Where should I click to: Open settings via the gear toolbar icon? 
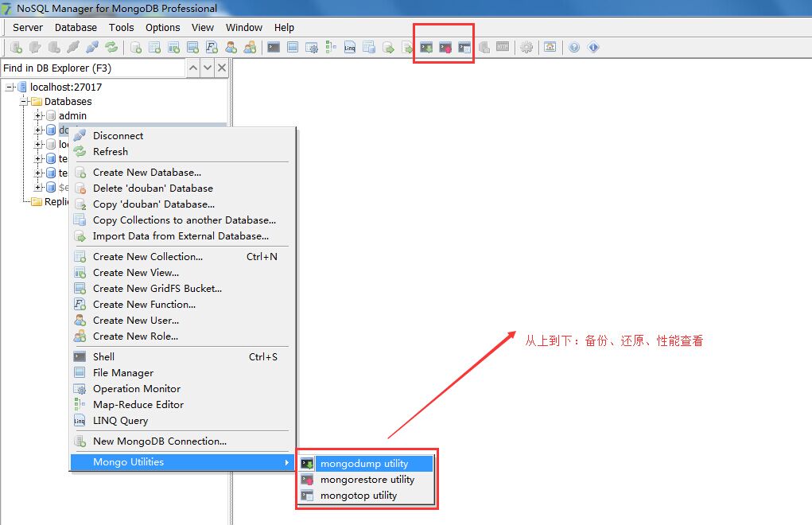point(526,48)
